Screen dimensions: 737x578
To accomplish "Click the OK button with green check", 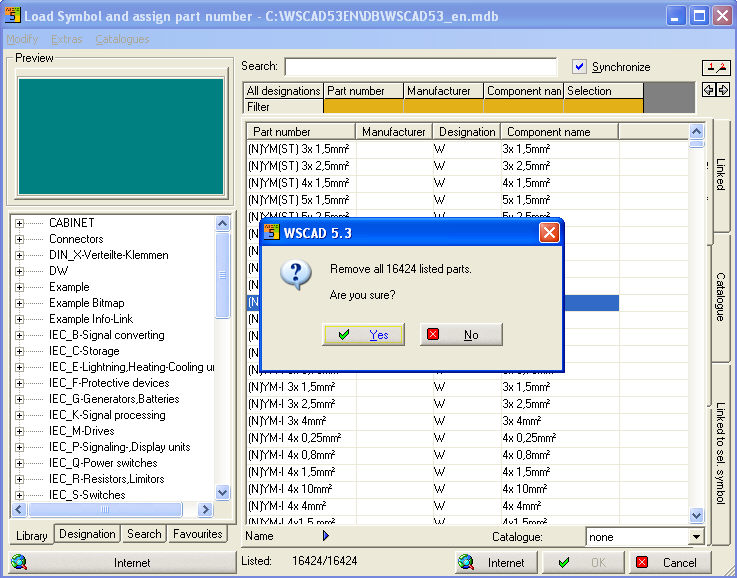I will pos(583,562).
